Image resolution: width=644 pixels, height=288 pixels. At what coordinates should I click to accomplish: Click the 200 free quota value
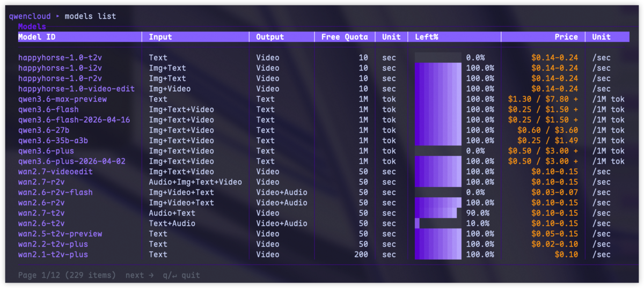point(361,254)
